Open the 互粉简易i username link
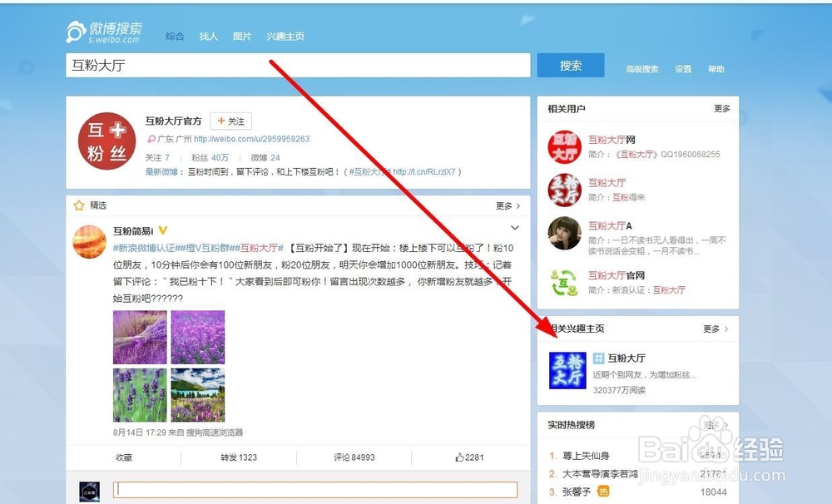 133,230
